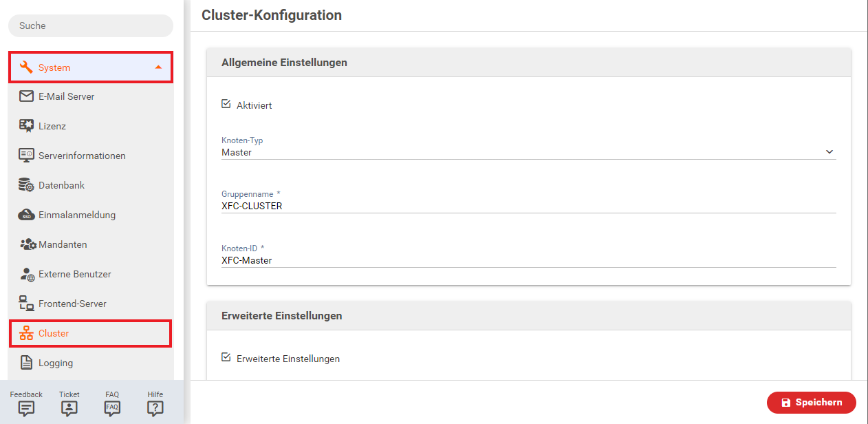Open the Hilfe help link
The width and height of the screenshot is (868, 424).
pos(155,407)
